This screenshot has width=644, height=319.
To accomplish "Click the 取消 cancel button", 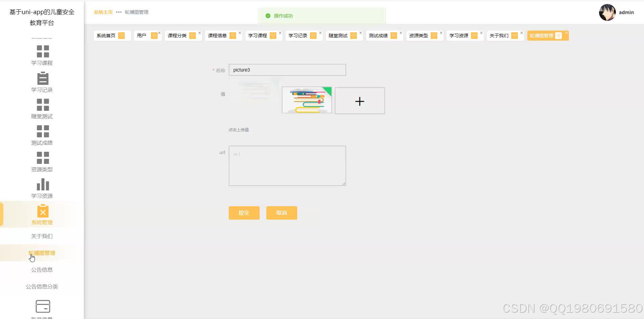I will (282, 213).
